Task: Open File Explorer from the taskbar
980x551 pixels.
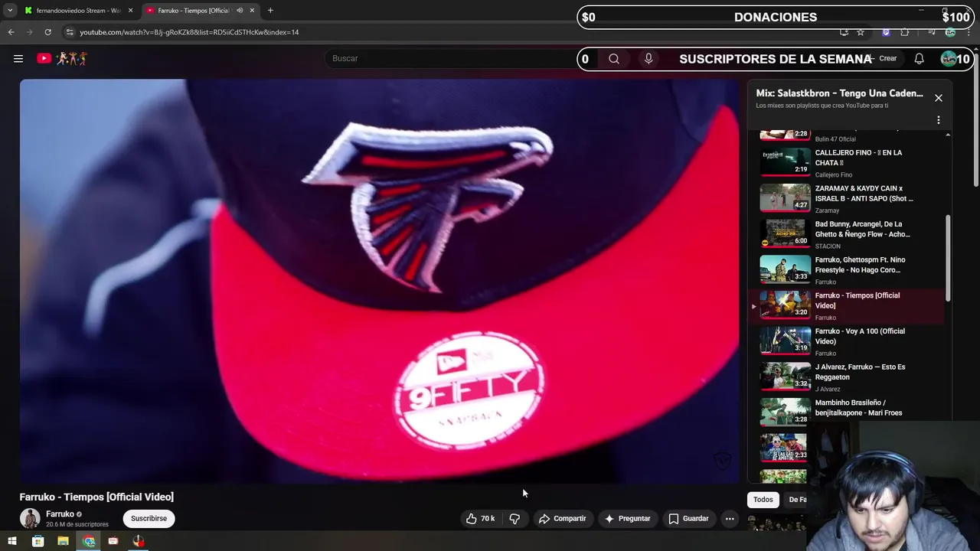Action: point(63,541)
